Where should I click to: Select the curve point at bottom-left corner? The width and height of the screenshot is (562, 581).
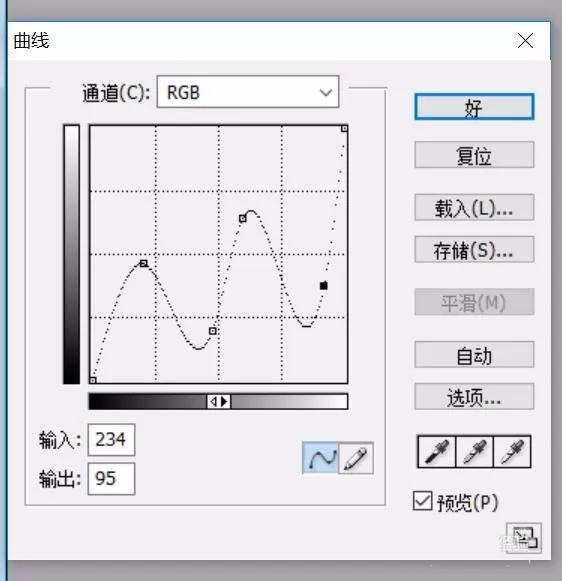(93, 380)
